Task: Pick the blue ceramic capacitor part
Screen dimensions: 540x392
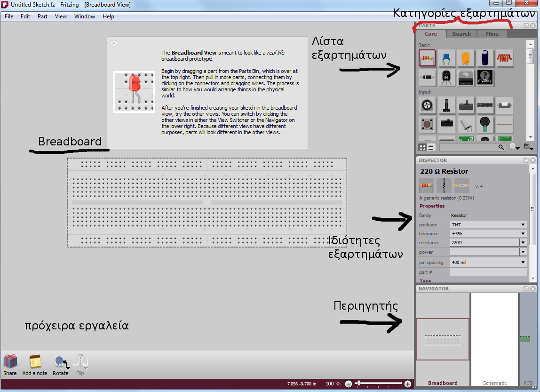Action: (x=446, y=58)
